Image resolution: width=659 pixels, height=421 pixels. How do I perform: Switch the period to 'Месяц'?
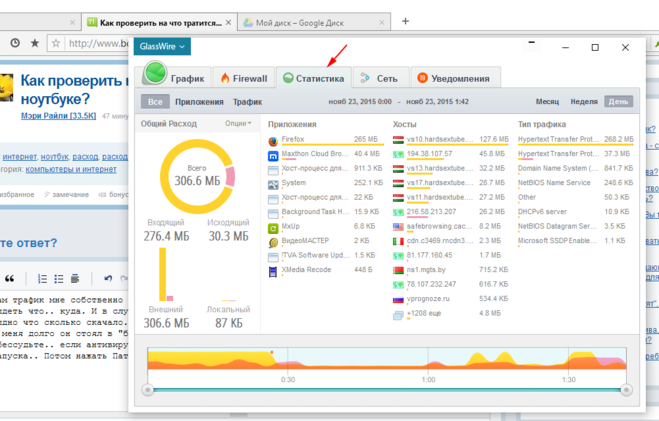tap(547, 102)
